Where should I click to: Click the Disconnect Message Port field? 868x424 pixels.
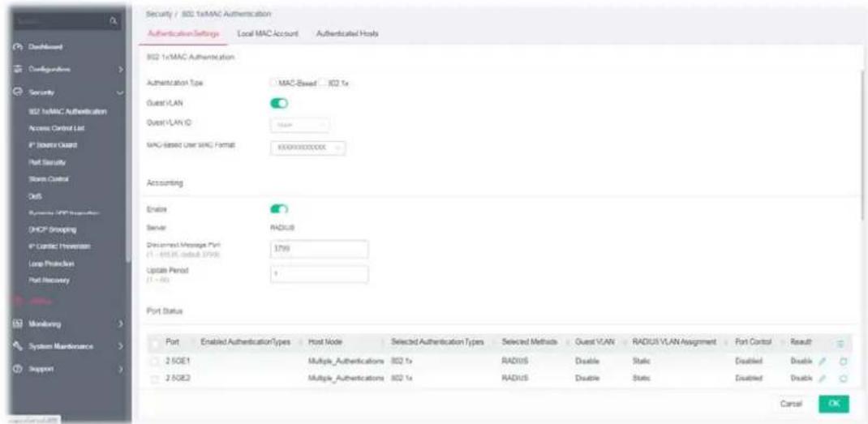(319, 250)
